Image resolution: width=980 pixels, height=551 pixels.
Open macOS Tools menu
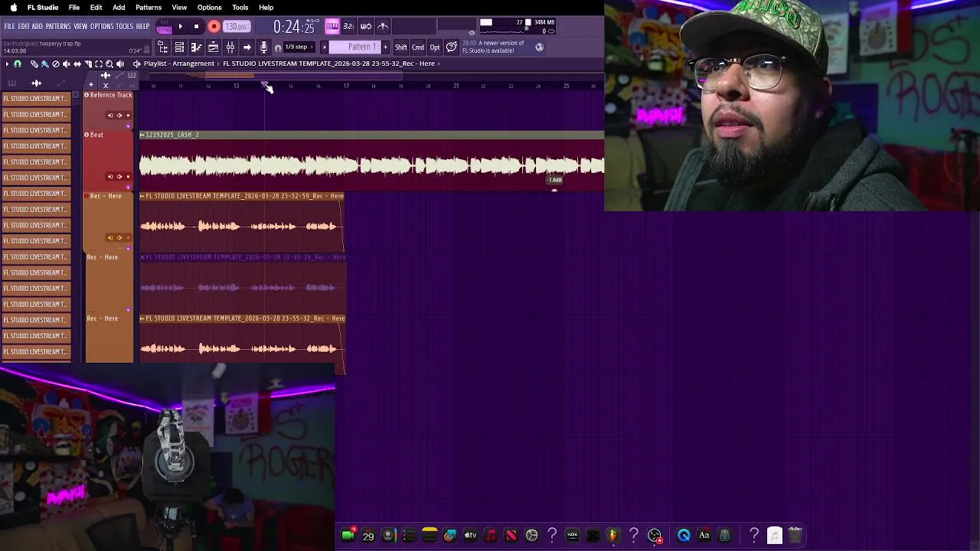pos(240,8)
